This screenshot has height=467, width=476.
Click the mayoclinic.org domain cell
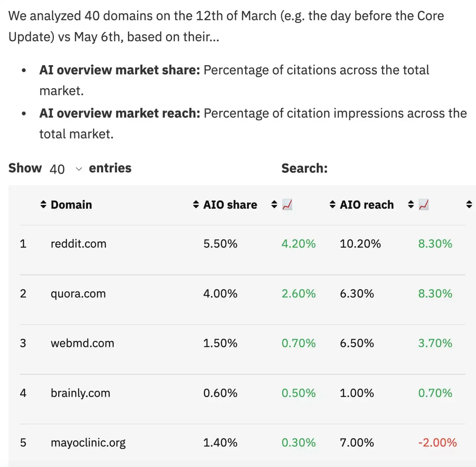pos(88,443)
